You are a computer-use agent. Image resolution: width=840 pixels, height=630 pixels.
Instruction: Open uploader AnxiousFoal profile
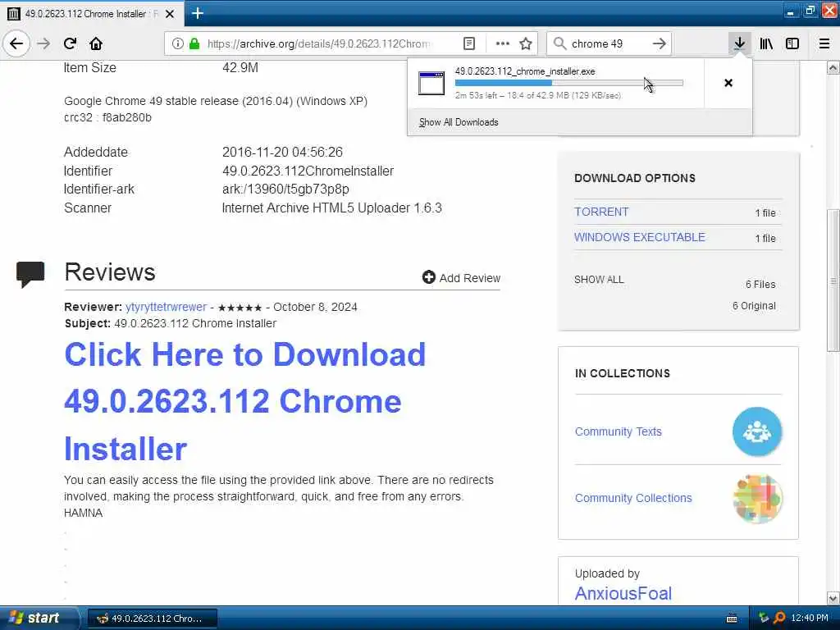pos(623,594)
